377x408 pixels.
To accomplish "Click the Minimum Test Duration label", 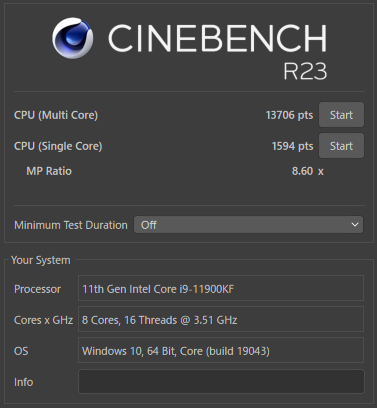I will click(x=71, y=225).
